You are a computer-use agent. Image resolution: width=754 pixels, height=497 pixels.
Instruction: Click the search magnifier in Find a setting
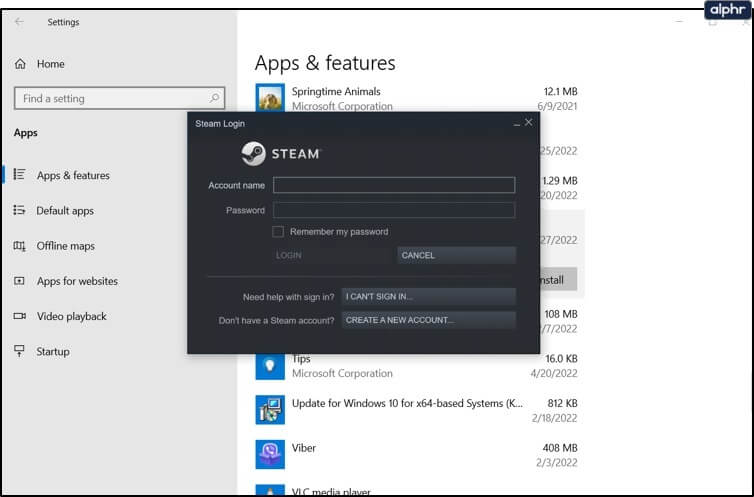coord(214,98)
